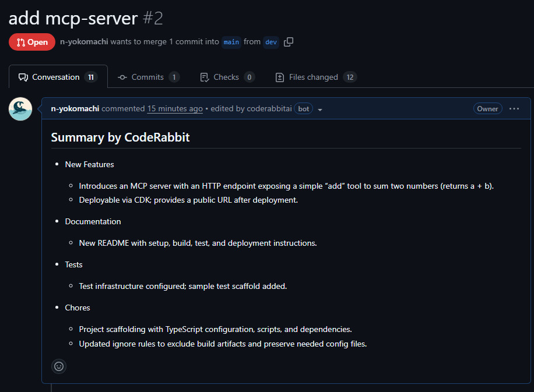Click 'Deployable via CDK' bullet line
534x392 pixels.
pyautogui.click(x=188, y=200)
